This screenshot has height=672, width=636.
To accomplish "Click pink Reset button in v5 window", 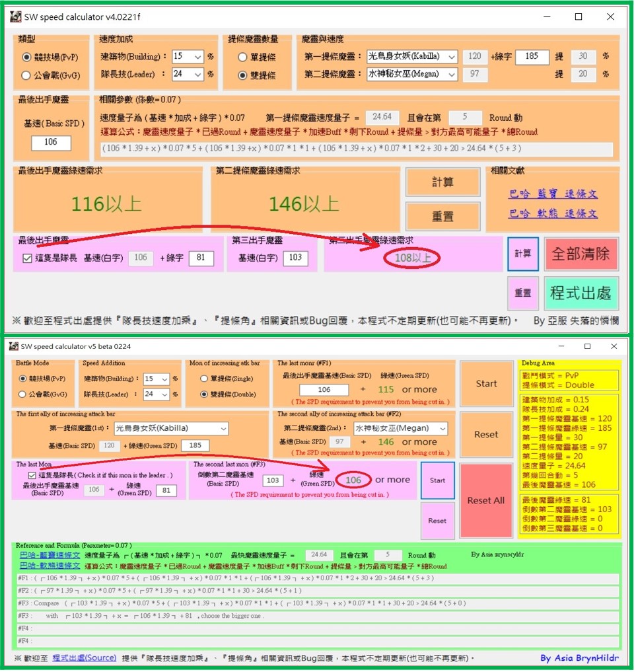I will pos(437,521).
